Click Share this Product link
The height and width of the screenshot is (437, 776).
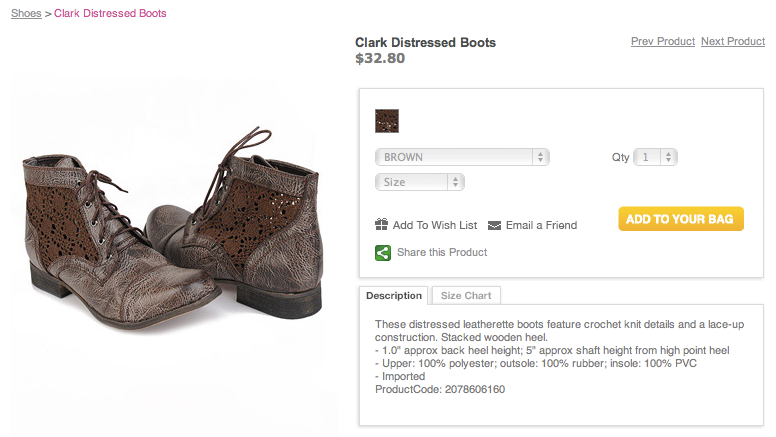tap(442, 252)
